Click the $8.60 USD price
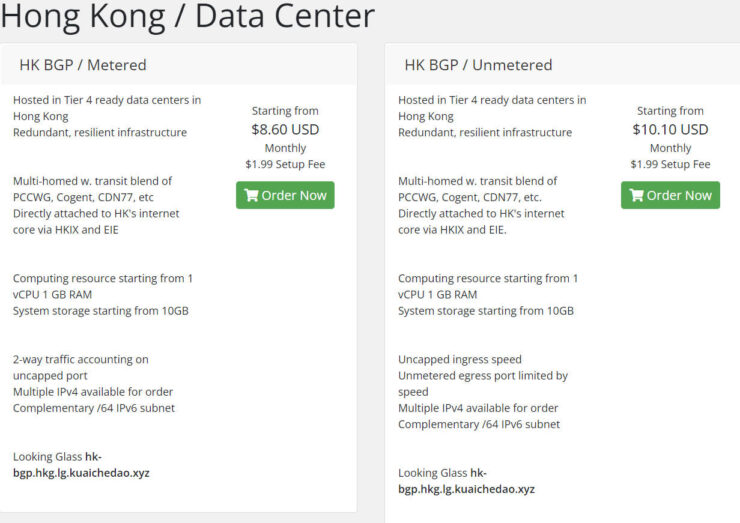The height and width of the screenshot is (523, 740). (x=285, y=129)
